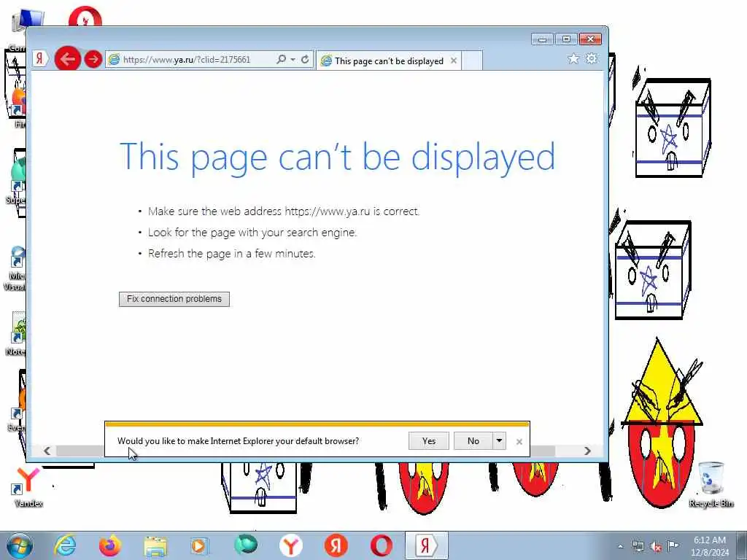Viewport: 747px width, 560px height.
Task: Open Windows Media Player from the taskbar
Action: (x=200, y=545)
